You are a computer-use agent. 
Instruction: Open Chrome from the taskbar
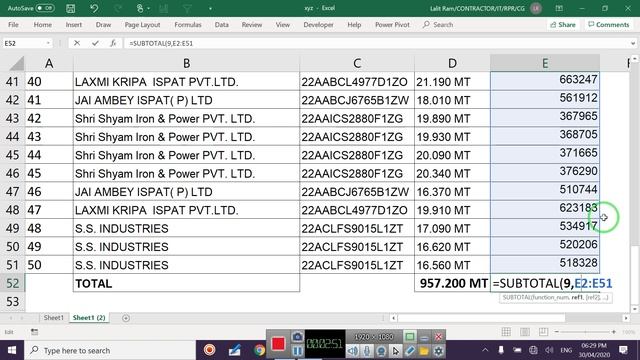coord(259,350)
